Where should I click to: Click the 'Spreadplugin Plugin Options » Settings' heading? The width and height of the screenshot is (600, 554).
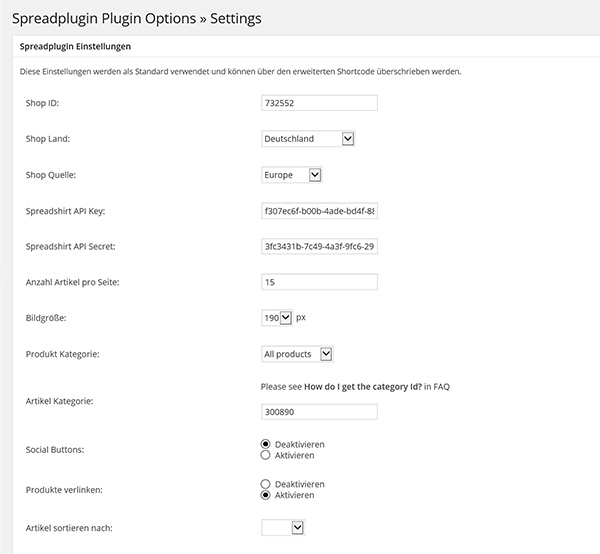pyautogui.click(x=137, y=18)
